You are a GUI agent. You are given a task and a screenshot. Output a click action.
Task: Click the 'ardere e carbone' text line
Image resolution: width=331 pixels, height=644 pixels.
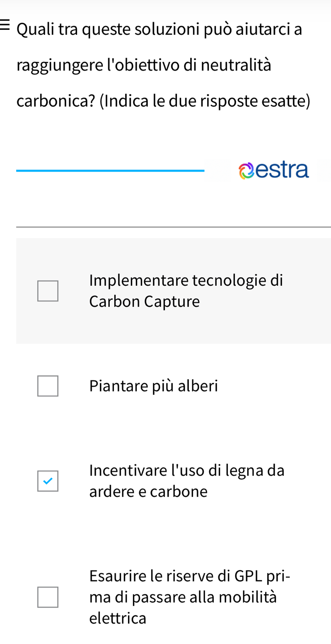[x=148, y=492]
